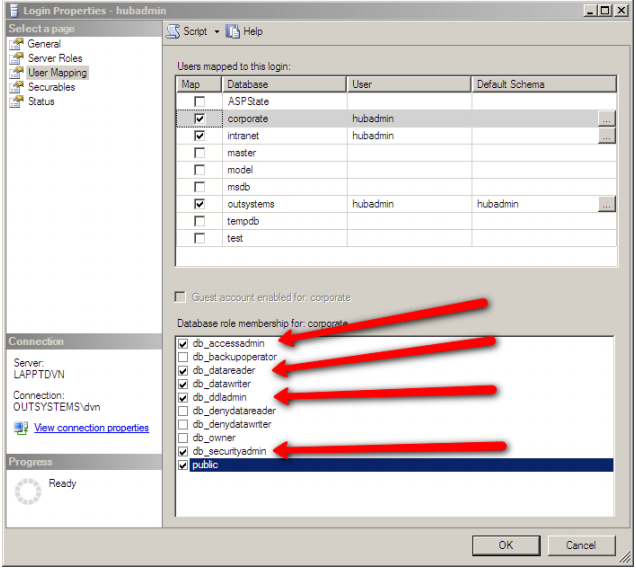Open schema browse button for corporate row
This screenshot has width=636, height=568.
606,119
